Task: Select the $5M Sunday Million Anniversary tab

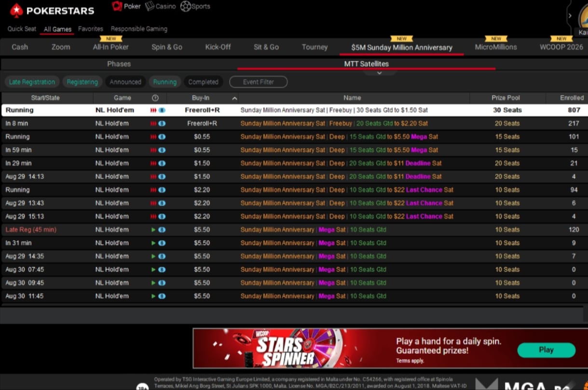Action: pyautogui.click(x=402, y=47)
